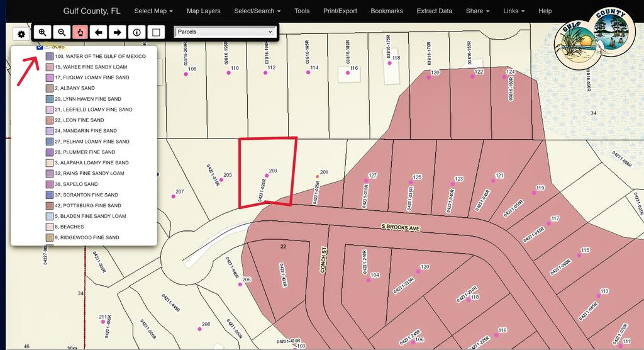Select the zoom out magnifier tool
The width and height of the screenshot is (644, 350).
[x=62, y=32]
